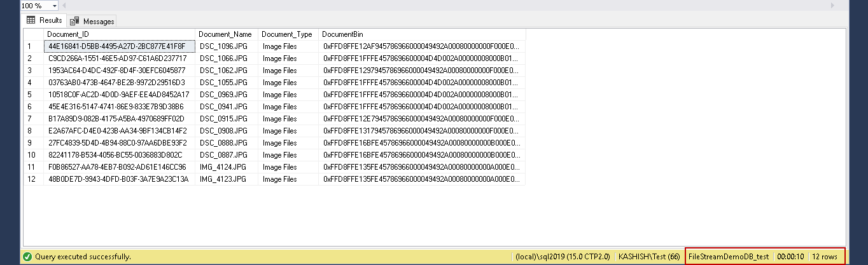868x265 pixels.
Task: Click FileStreamDemoDB_test database name in status bar
Action: click(x=729, y=257)
